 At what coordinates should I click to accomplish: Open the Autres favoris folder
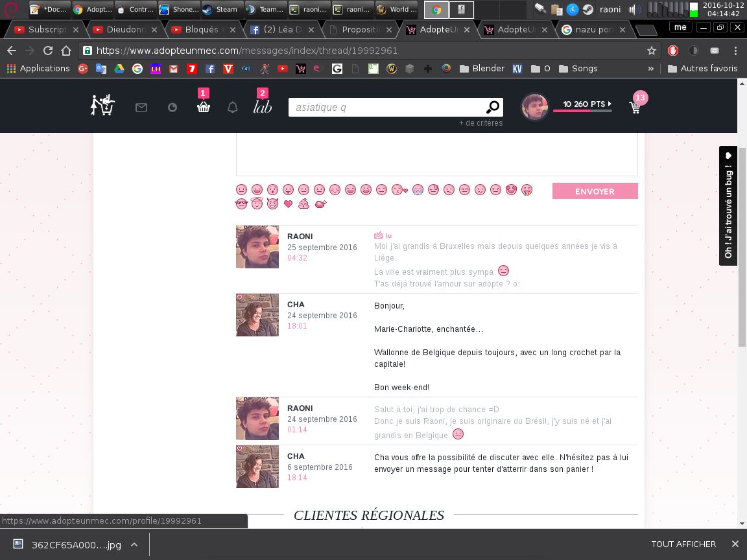[703, 69]
